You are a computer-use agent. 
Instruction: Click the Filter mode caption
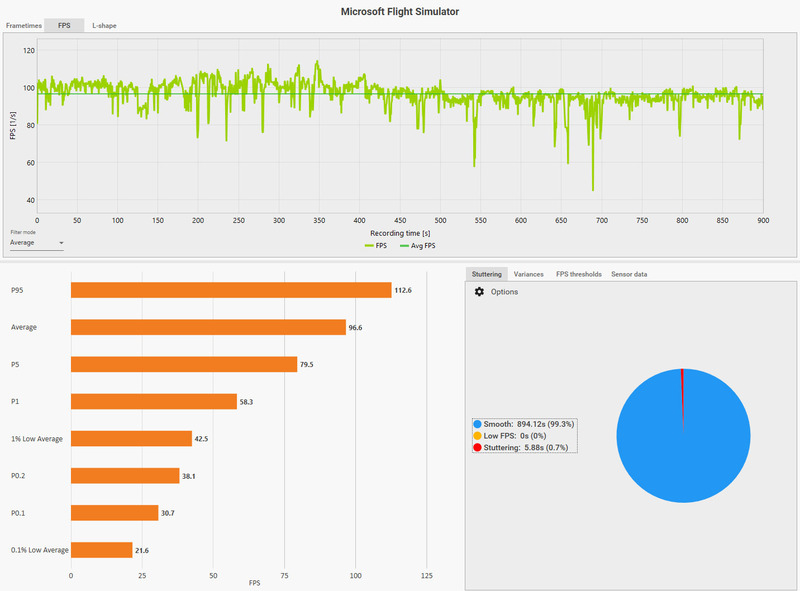click(x=23, y=232)
